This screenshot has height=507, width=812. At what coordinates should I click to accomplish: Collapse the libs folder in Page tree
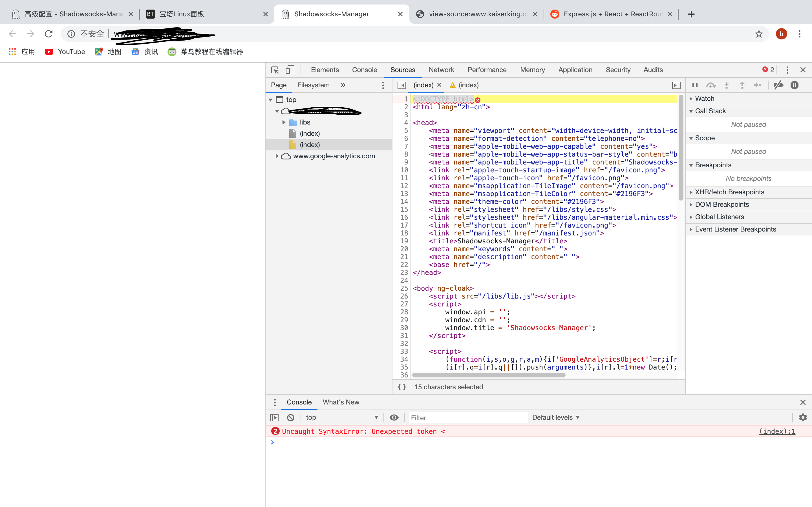click(x=284, y=122)
